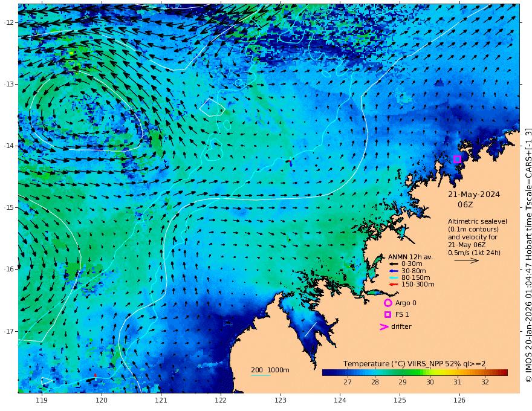Viewport: 532px width, 411px height.
Task: Click the red-blue ANMN mooring marker near 123E
Action: [290, 163]
